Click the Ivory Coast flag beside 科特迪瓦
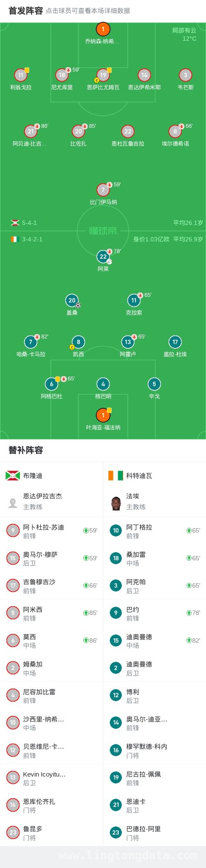The image size is (206, 868). tap(116, 476)
